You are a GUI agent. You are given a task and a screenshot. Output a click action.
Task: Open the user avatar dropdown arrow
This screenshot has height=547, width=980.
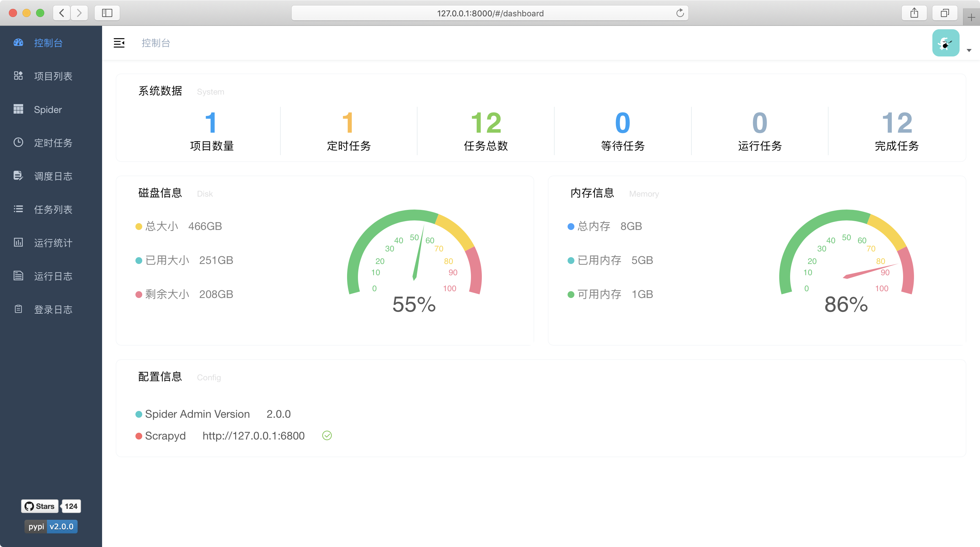click(x=969, y=50)
